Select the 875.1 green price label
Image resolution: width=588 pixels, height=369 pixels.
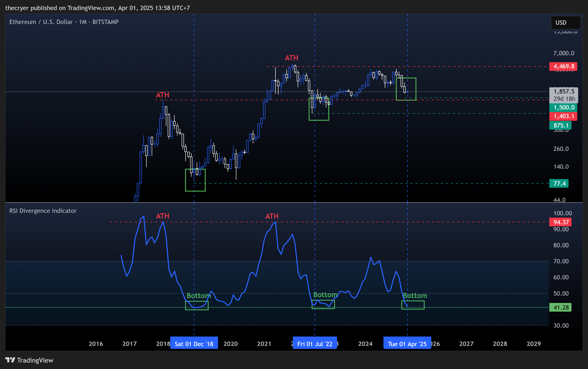point(560,126)
